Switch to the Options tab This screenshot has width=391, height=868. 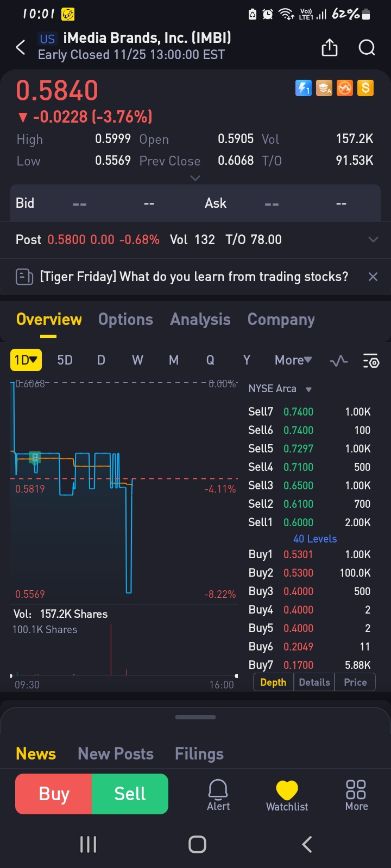125,320
